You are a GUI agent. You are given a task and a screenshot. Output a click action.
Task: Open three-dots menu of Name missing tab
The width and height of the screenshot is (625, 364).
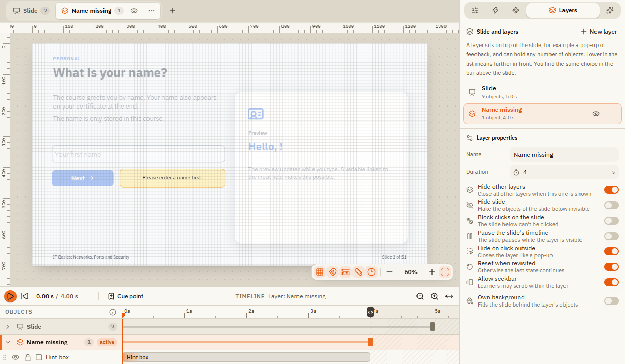151,11
